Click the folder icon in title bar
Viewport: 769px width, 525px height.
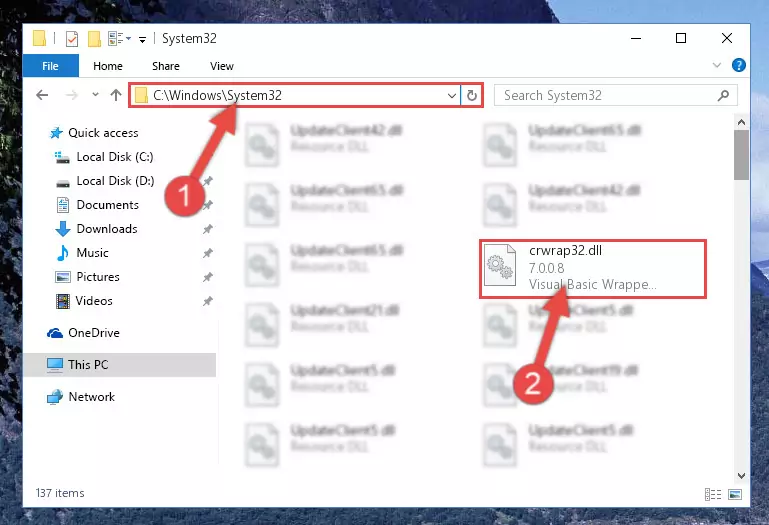pyautogui.click(x=39, y=38)
